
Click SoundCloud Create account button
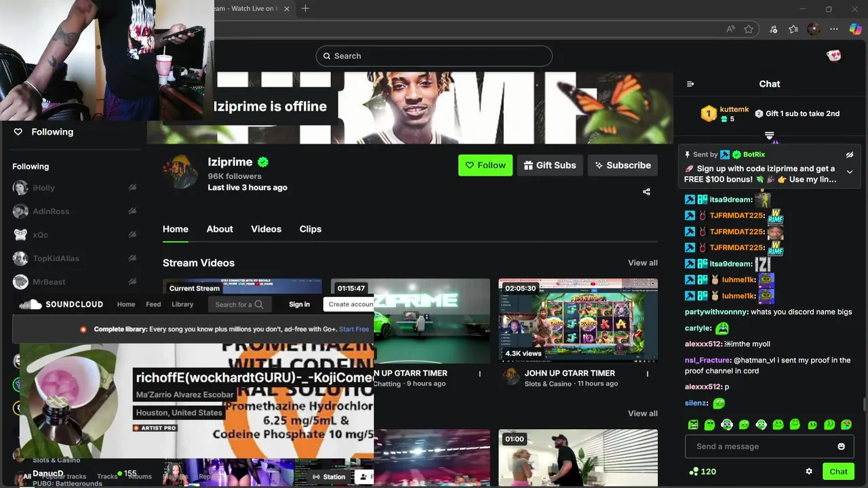click(349, 304)
